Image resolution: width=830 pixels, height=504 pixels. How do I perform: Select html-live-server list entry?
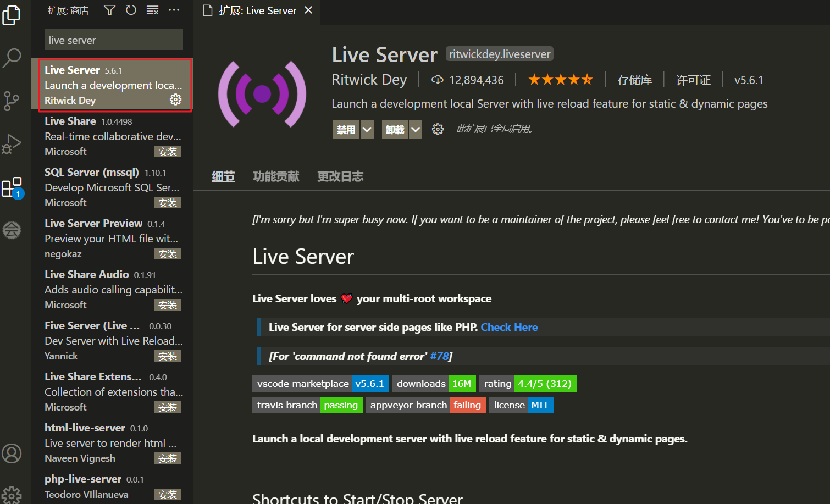[x=112, y=443]
